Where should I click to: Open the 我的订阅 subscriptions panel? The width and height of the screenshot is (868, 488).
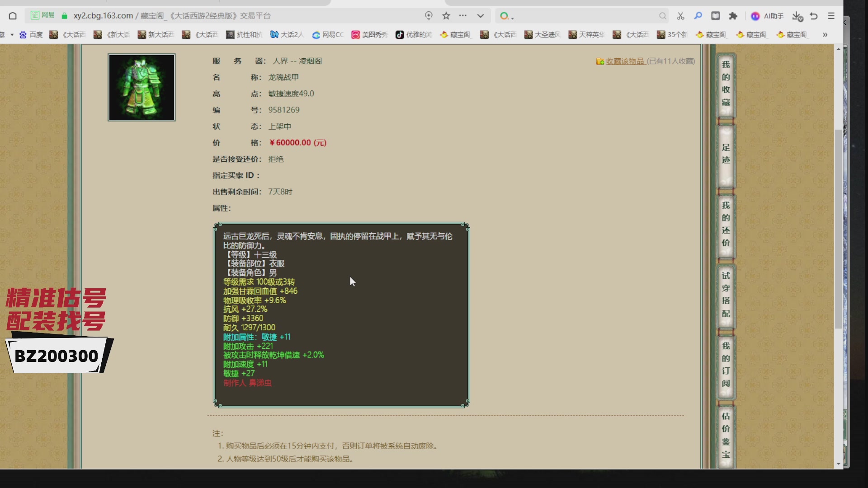725,366
